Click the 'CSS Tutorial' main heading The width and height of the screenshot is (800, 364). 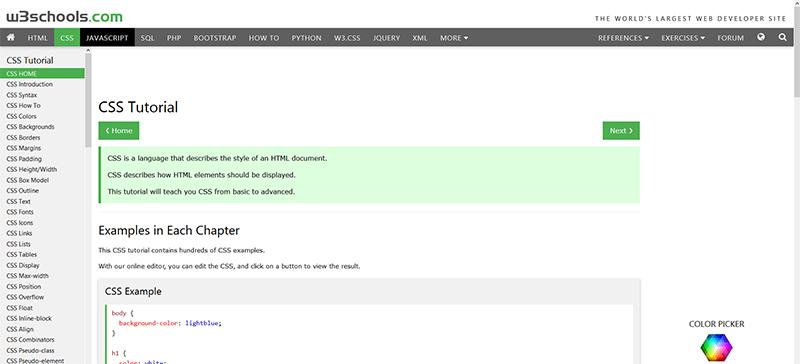[x=138, y=107]
